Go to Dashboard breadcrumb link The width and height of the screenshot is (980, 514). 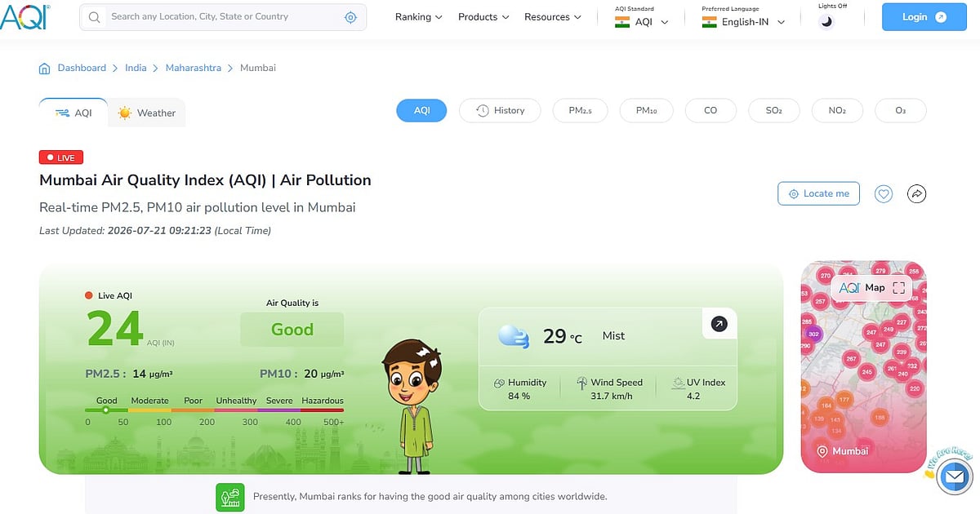[x=82, y=68]
